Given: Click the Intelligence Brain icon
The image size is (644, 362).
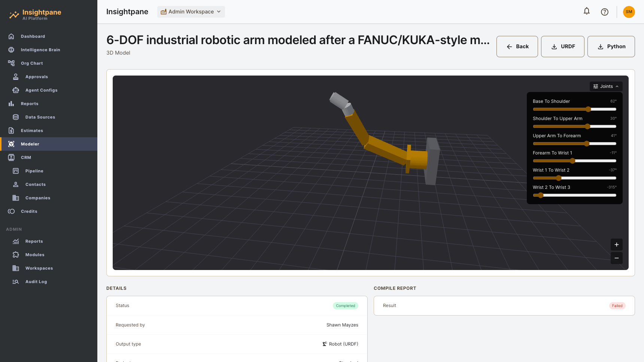Looking at the screenshot, I should pyautogui.click(x=11, y=50).
